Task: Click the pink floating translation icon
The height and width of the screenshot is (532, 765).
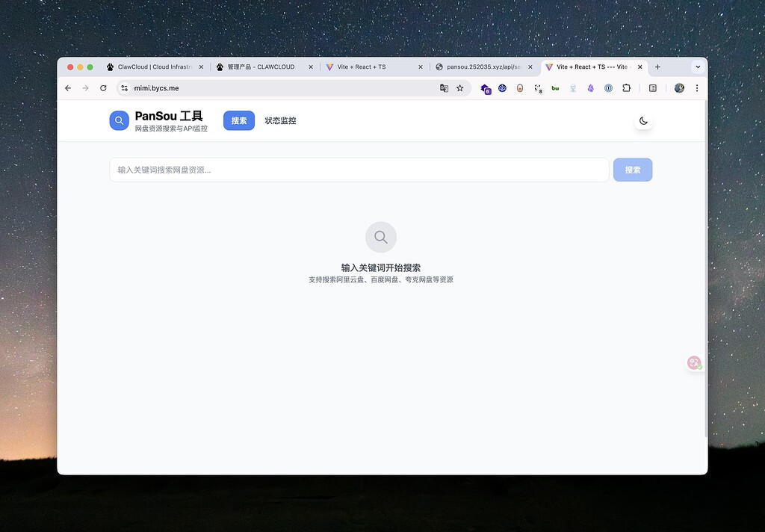Action: coord(694,362)
